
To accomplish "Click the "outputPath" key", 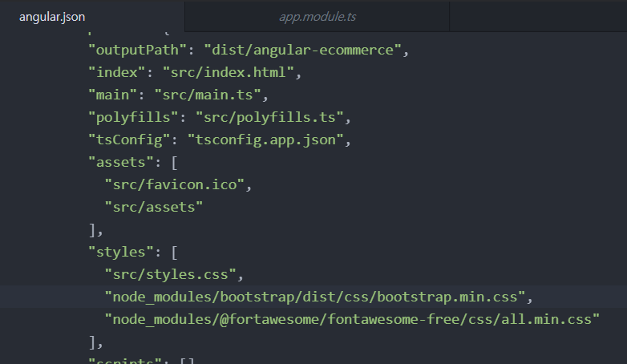I will pos(138,50).
